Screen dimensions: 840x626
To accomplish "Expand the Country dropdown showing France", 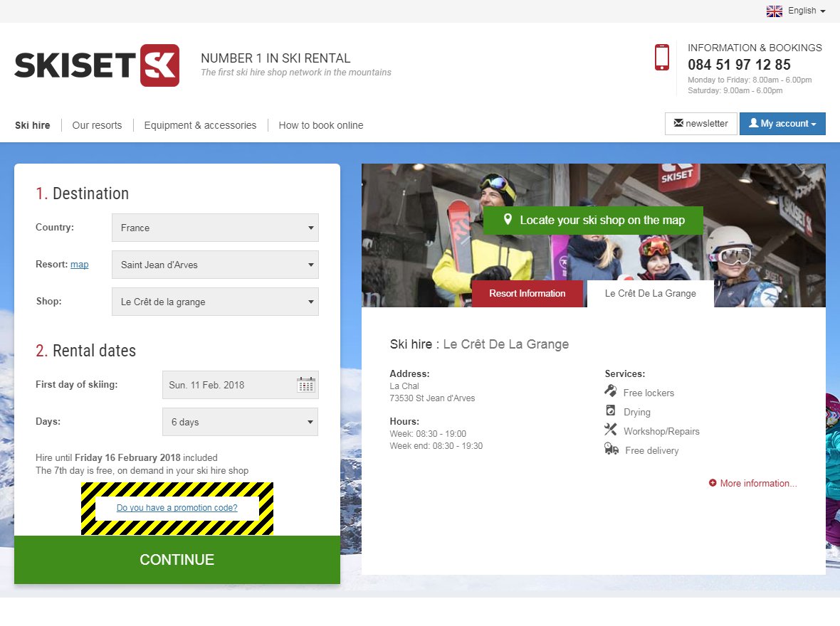I will click(215, 228).
